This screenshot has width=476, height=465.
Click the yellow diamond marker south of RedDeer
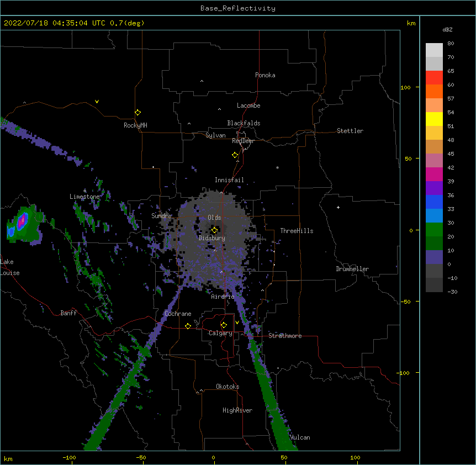235,155
